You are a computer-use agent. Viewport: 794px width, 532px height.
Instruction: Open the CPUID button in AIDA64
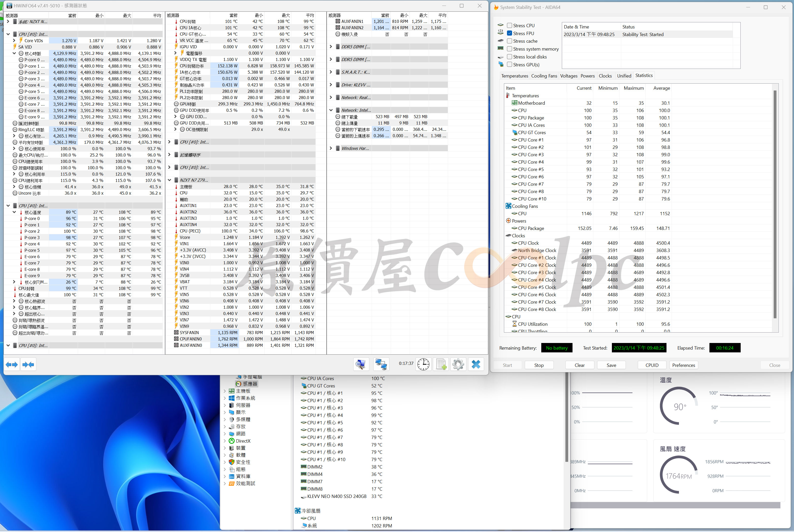tap(652, 365)
